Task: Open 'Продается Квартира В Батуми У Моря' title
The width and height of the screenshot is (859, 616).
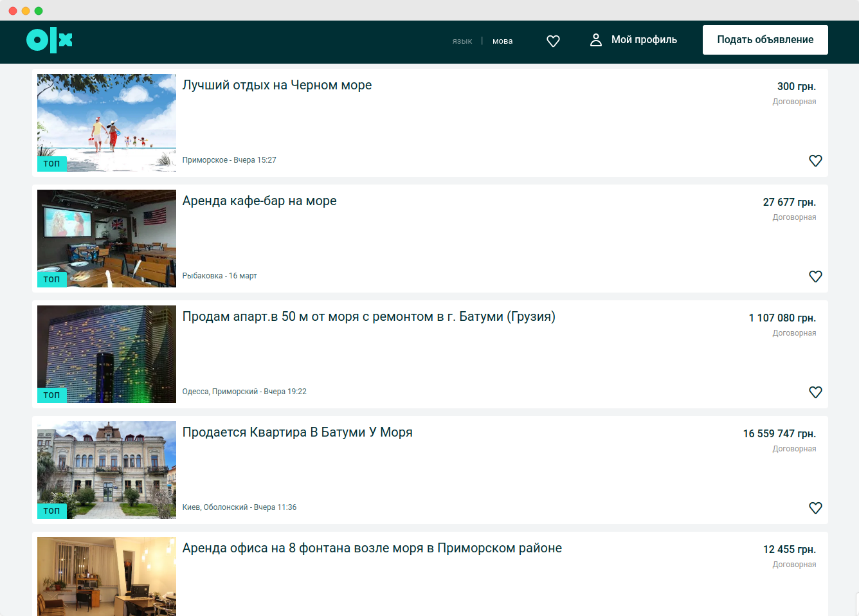Action: [x=298, y=432]
